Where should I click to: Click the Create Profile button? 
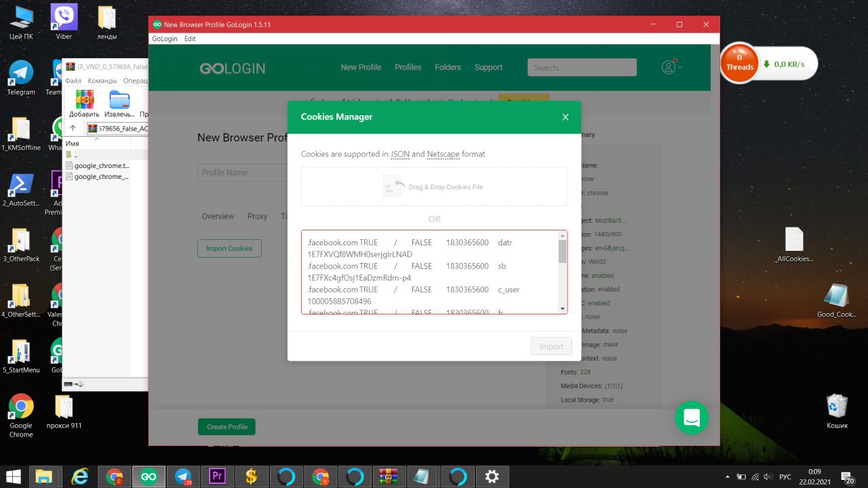click(227, 427)
